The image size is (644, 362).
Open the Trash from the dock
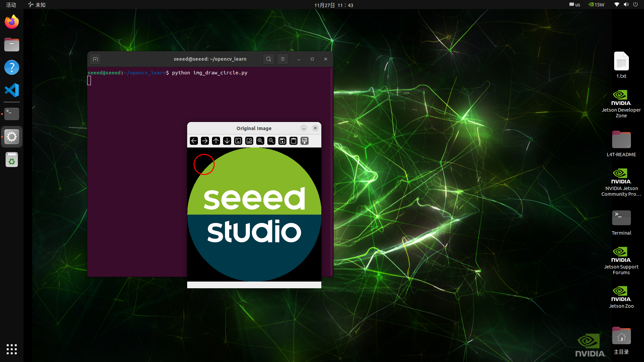click(12, 160)
